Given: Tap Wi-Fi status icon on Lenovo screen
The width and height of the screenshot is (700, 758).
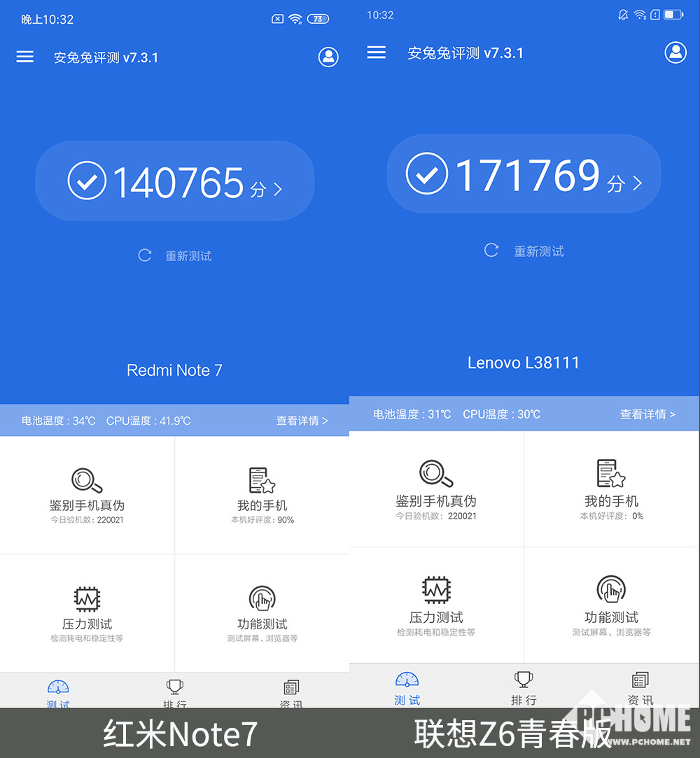Looking at the screenshot, I should tap(639, 15).
